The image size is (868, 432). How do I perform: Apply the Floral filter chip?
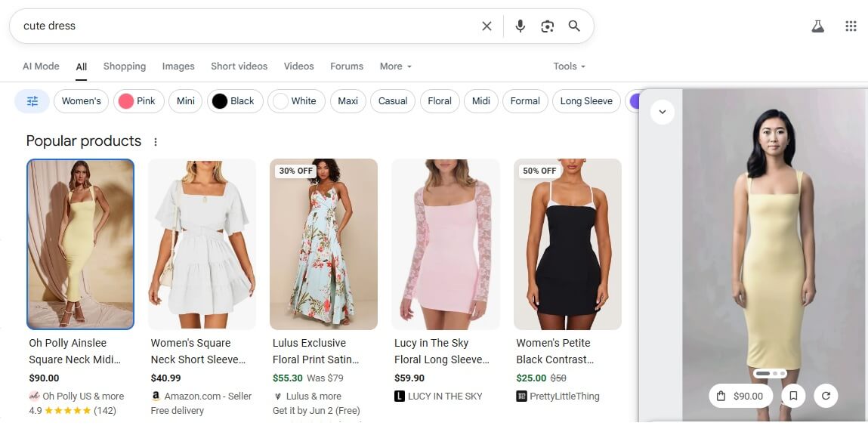440,101
